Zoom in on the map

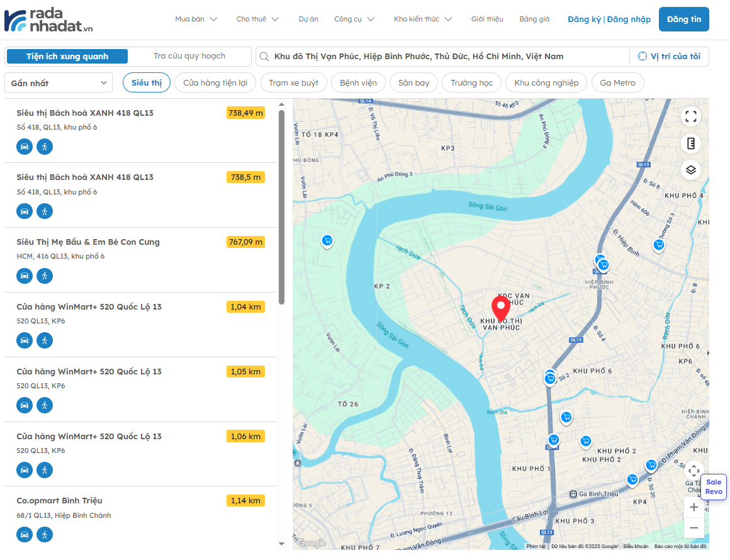[693, 507]
